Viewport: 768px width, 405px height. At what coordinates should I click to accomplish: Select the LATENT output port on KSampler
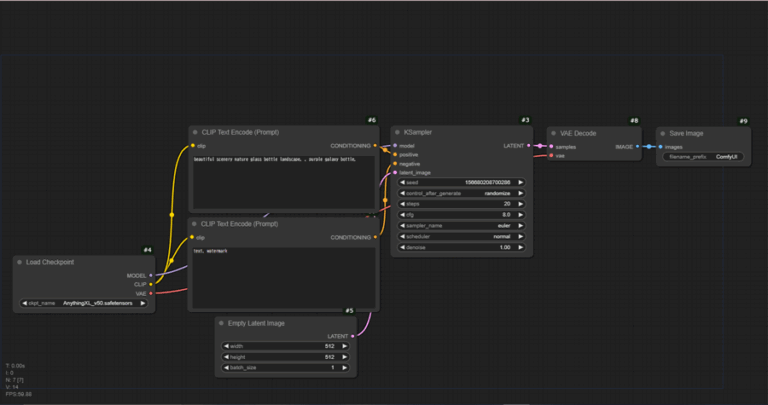529,145
